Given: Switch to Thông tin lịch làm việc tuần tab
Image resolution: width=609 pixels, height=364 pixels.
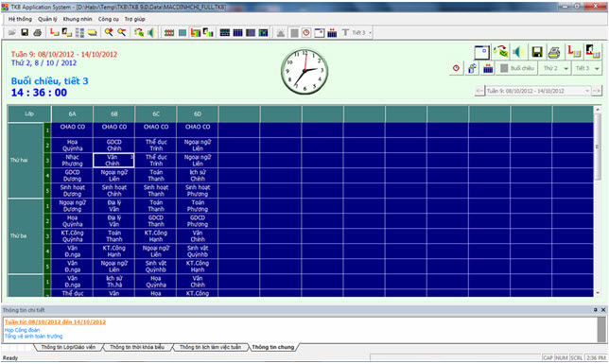Looking at the screenshot, I should (x=210, y=347).
